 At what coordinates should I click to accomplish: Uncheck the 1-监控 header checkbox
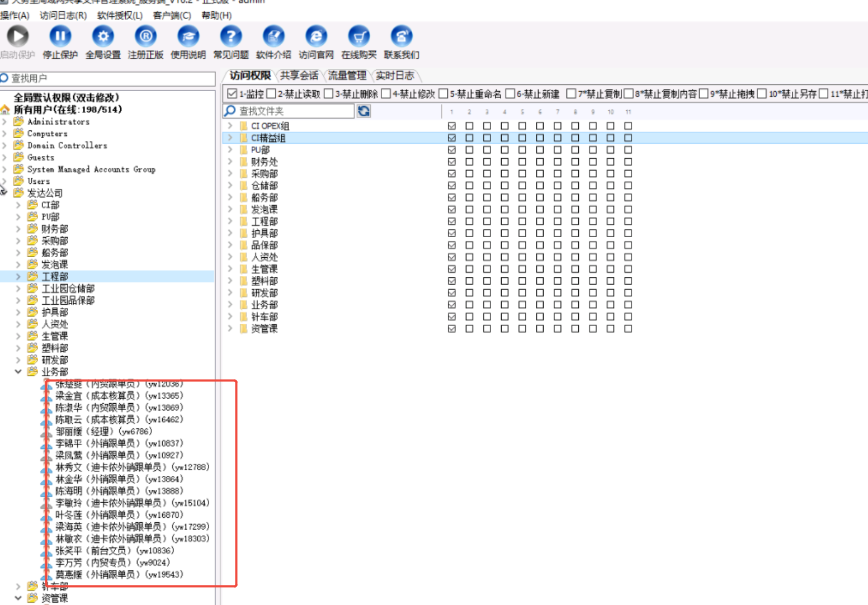pyautogui.click(x=232, y=93)
